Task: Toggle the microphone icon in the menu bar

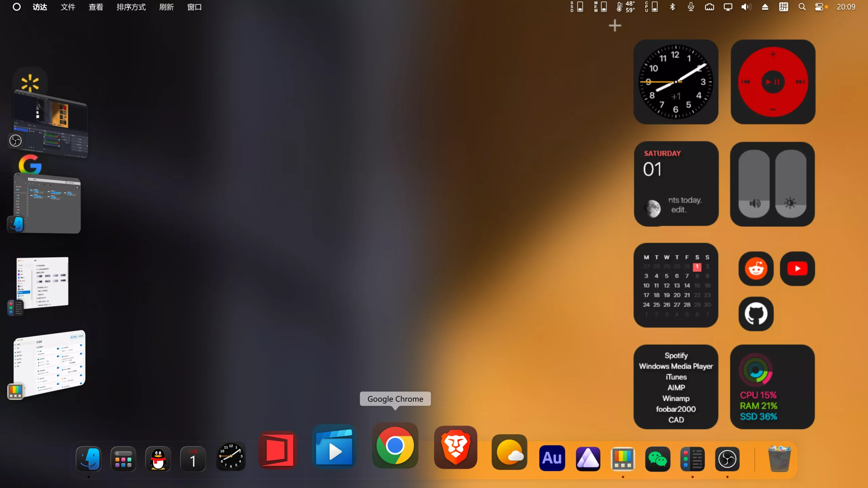Action: pyautogui.click(x=691, y=7)
